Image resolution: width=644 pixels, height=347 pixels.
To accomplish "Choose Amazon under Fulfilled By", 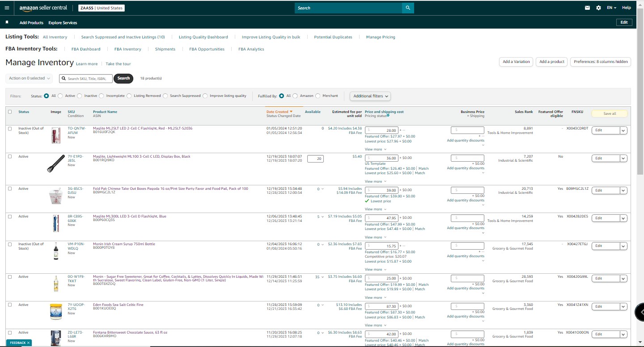I will pyautogui.click(x=295, y=96).
